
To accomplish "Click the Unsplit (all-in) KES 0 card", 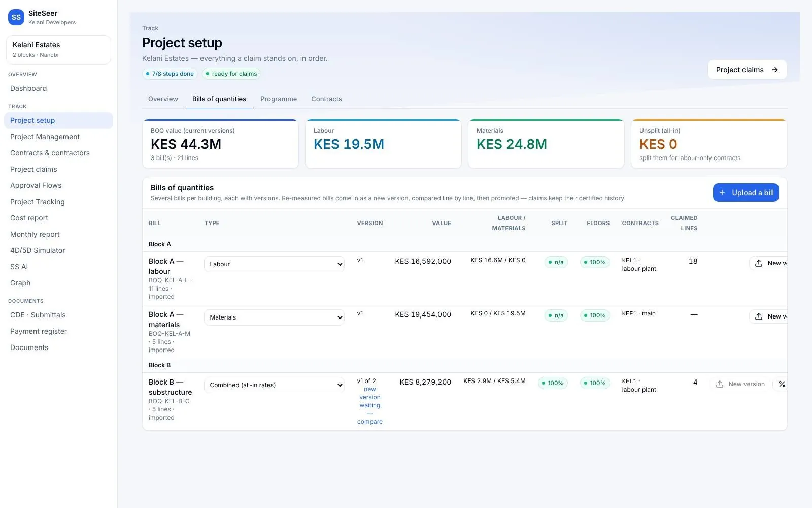I will tap(709, 144).
